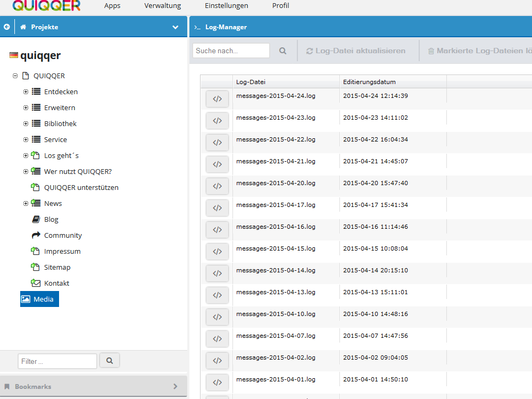Open log viewer for messages-2015-04-10.log

tap(217, 317)
